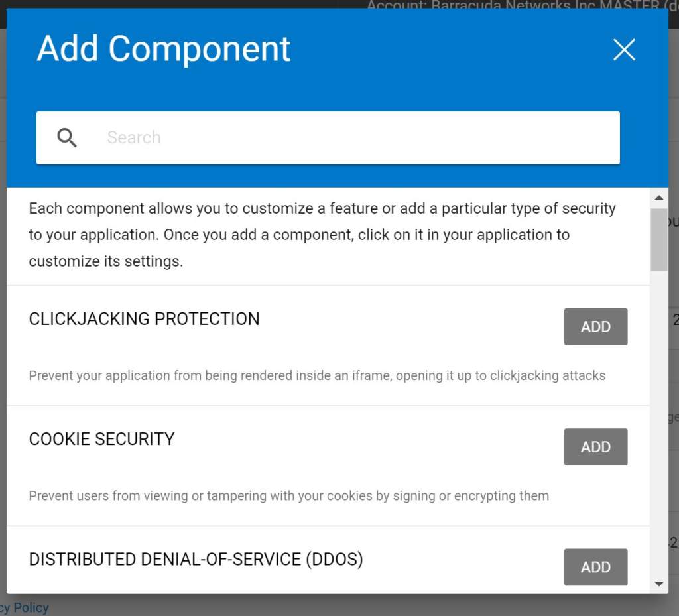Image resolution: width=679 pixels, height=616 pixels.
Task: Click the clickjacking iframe description text
Action: (316, 375)
